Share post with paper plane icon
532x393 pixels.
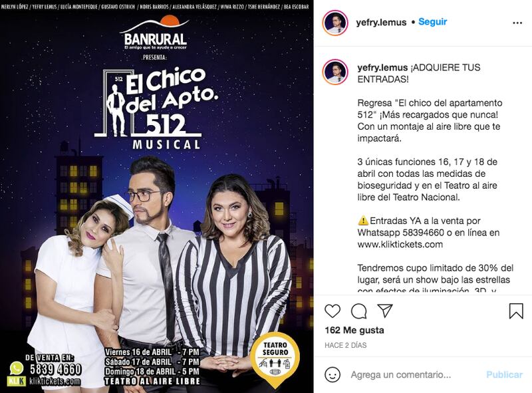point(385,311)
